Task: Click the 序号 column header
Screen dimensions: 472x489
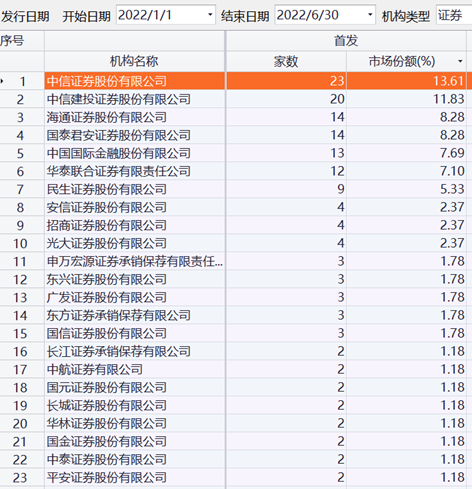Action: click(12, 41)
